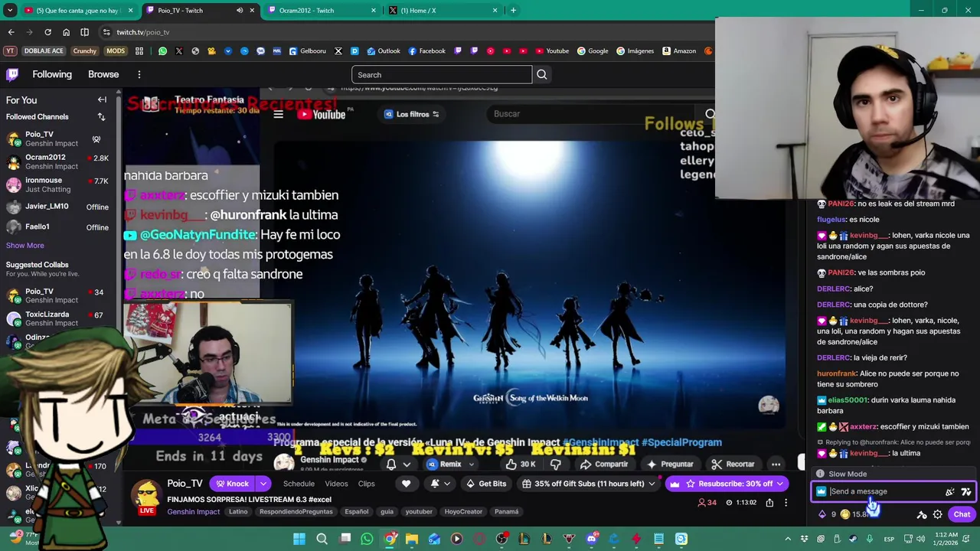
Task: Open WhatsApp bookmark in bookmarks bar
Action: [x=162, y=51]
